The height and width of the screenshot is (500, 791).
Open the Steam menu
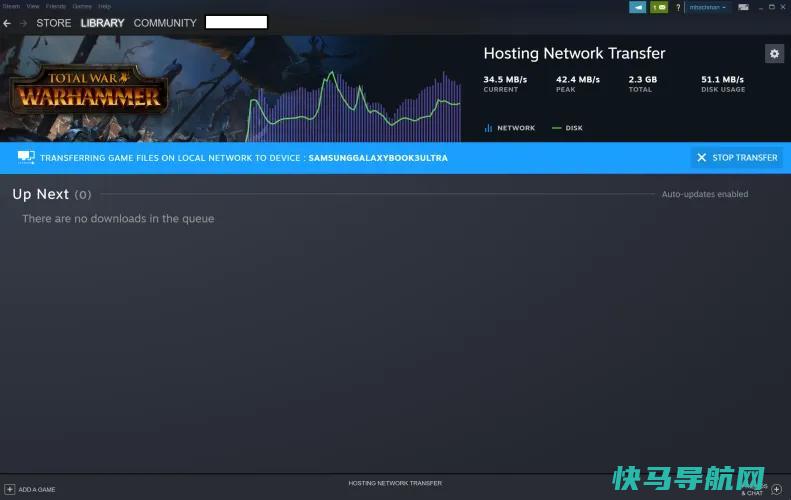click(x=11, y=6)
